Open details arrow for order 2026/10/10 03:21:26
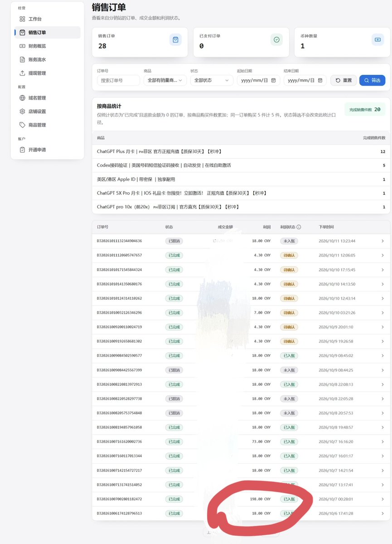Viewport: 392px width, 544px height. 382,313
